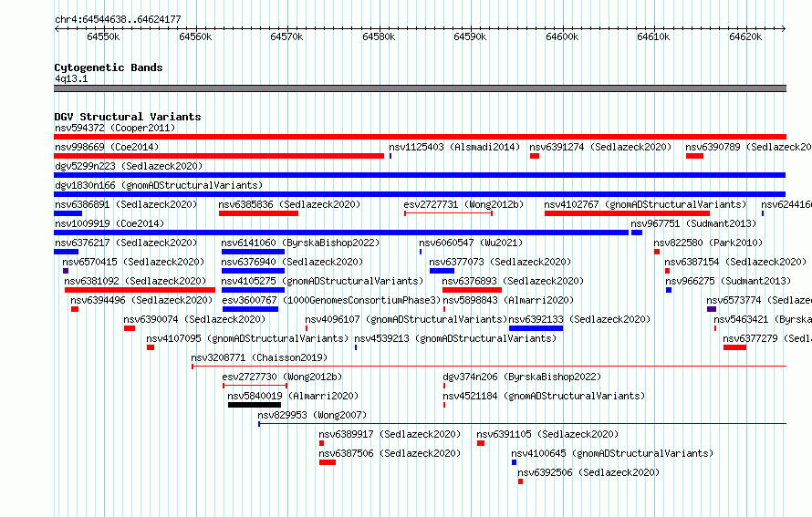The height and width of the screenshot is (517, 812).
Task: Click the black nsv5840019 bar
Action: [x=255, y=405]
